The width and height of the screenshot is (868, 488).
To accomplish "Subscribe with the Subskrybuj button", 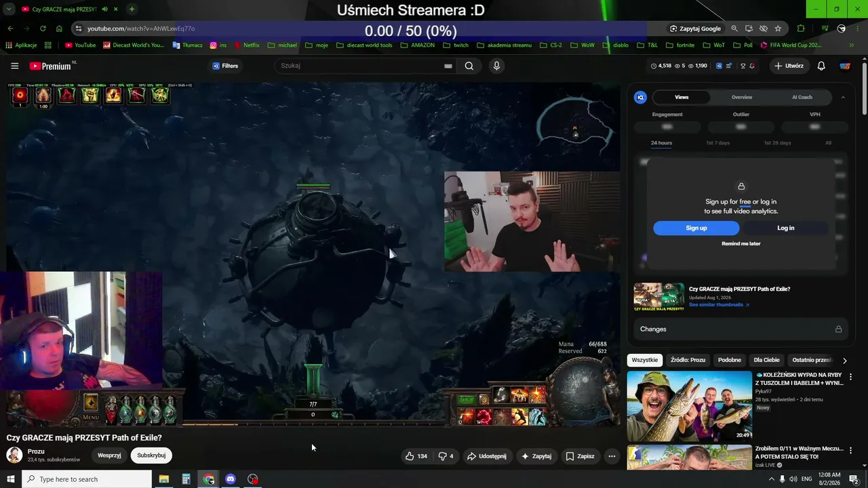I will pyautogui.click(x=151, y=455).
